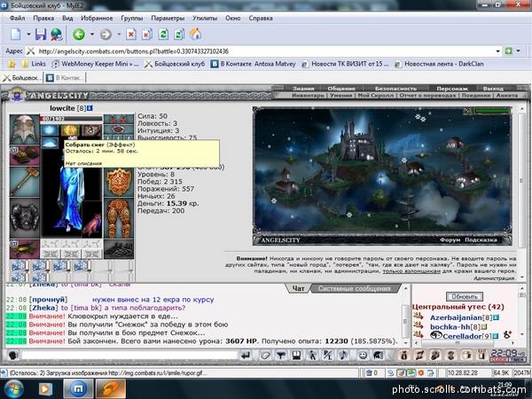Click the Поединки menu item

coord(475,96)
